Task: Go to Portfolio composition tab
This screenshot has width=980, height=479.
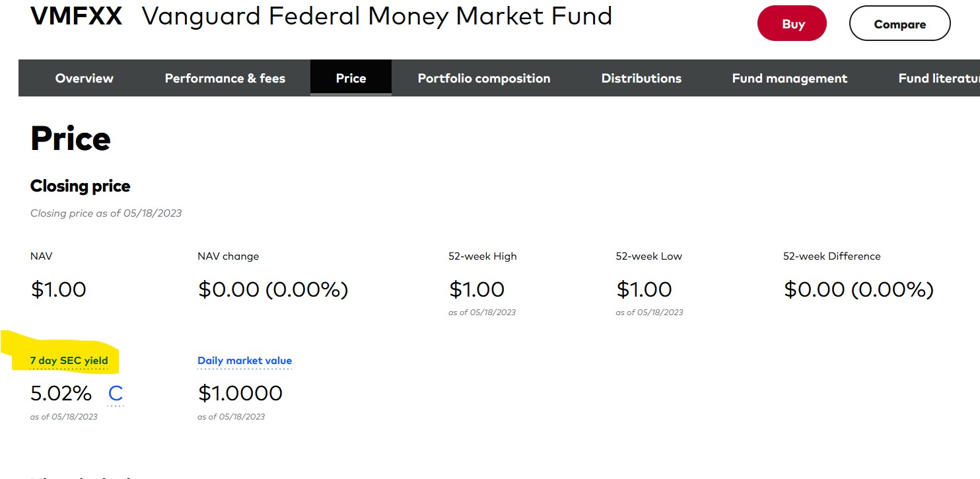Action: [x=483, y=78]
